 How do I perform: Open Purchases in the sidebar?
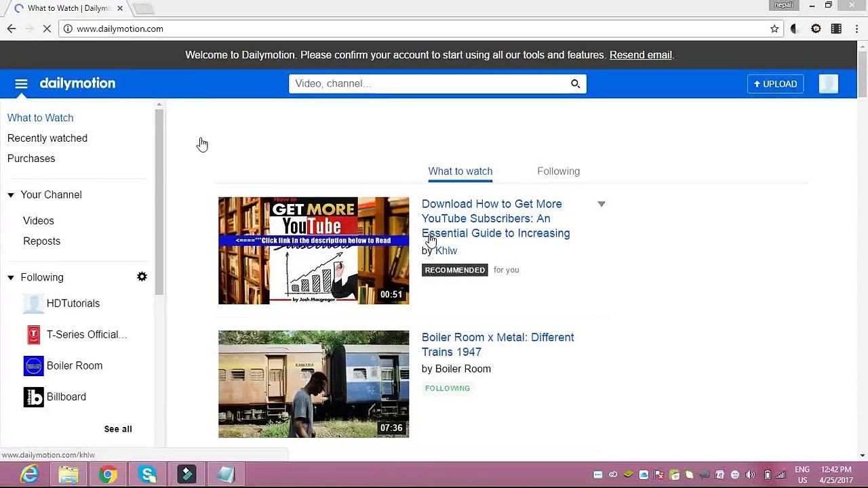31,159
